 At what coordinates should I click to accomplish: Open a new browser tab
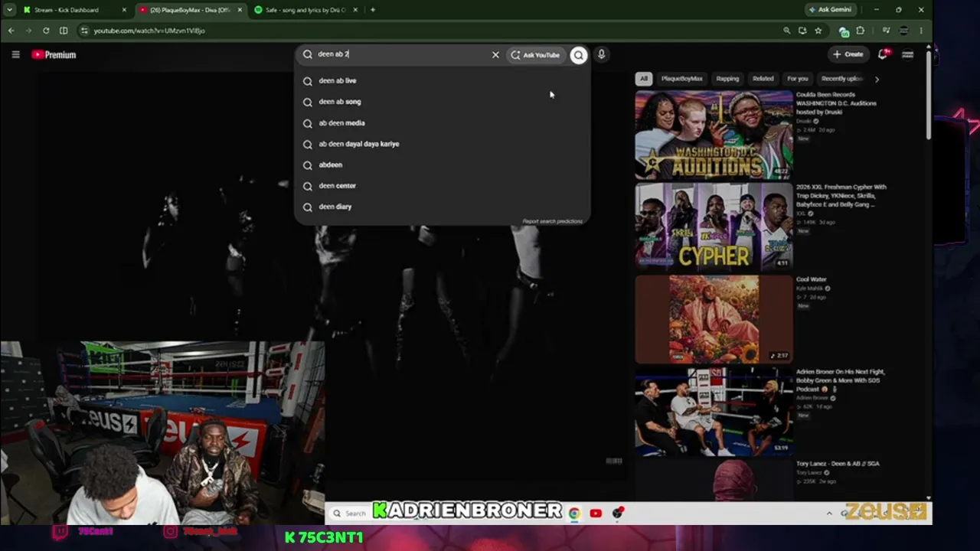pyautogui.click(x=373, y=10)
